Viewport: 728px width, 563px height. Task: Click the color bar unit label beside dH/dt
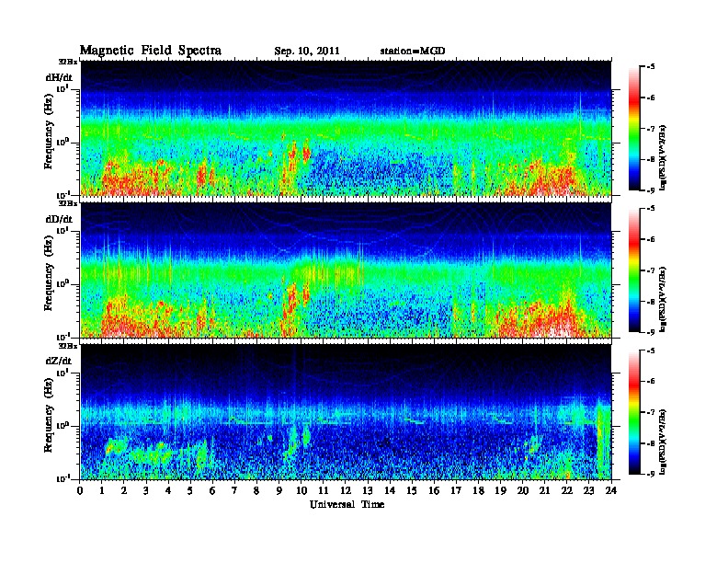[x=663, y=157]
